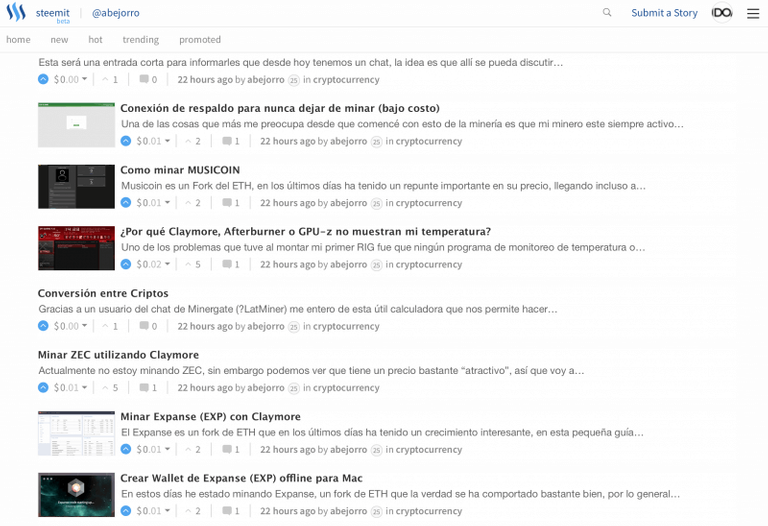Upvote the Claymore Afterburner GPU-z post
768x526 pixels.
pyautogui.click(x=126, y=264)
